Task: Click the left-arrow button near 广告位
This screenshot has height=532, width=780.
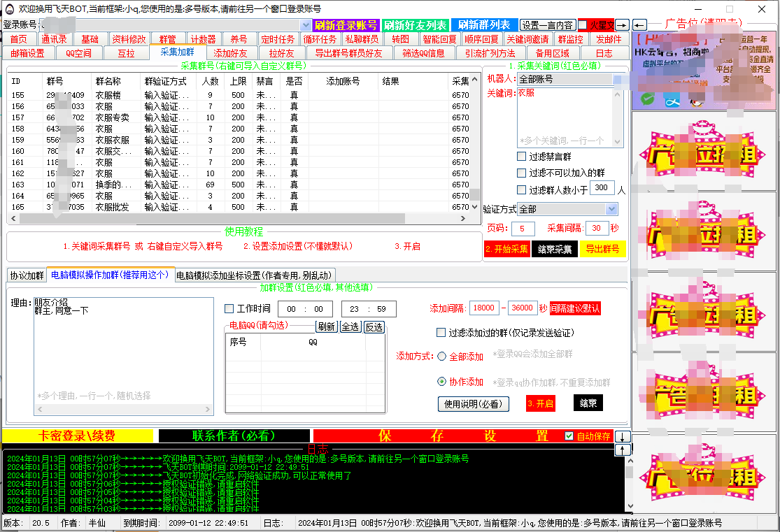Action: coord(639,25)
